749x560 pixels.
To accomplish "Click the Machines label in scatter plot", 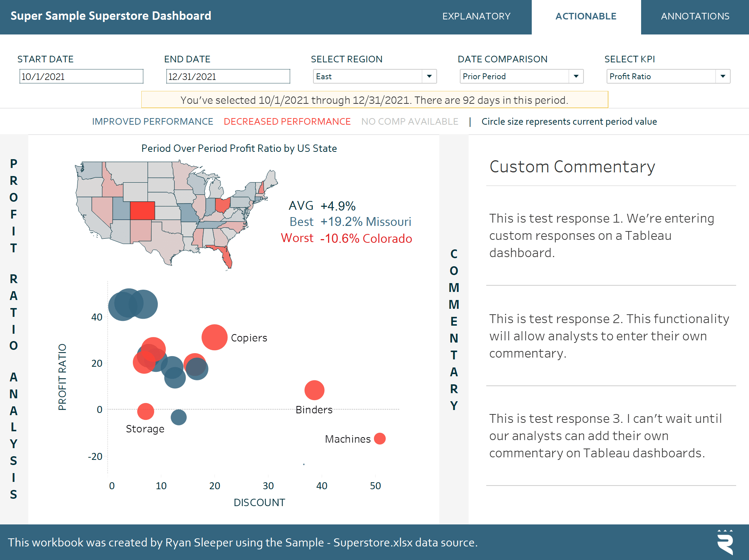I will click(348, 439).
